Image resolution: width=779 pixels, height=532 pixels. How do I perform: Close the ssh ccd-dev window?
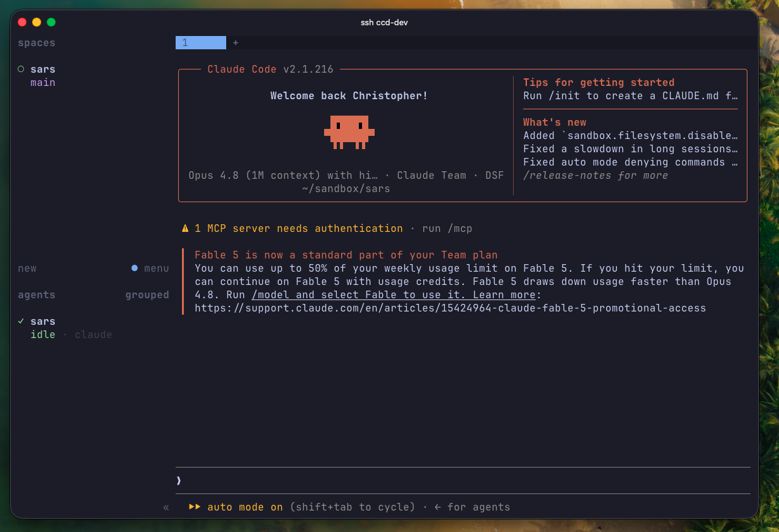tap(22, 22)
